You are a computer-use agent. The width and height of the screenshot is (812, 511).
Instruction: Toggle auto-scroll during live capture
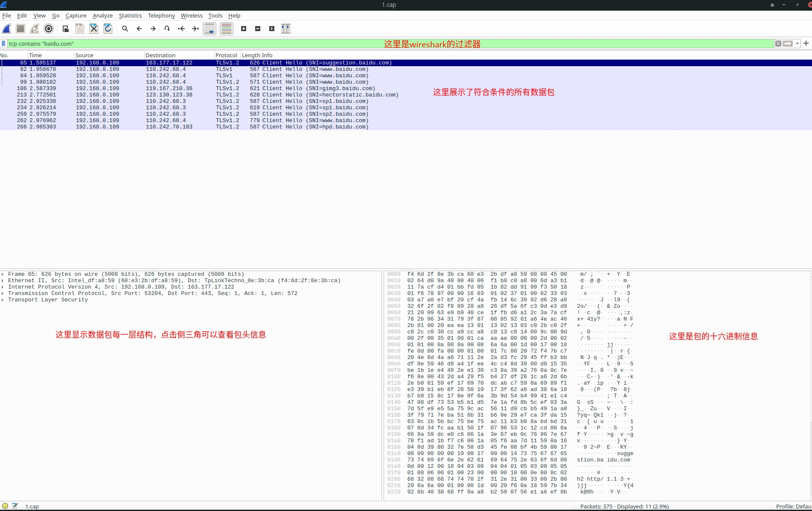pyautogui.click(x=210, y=29)
